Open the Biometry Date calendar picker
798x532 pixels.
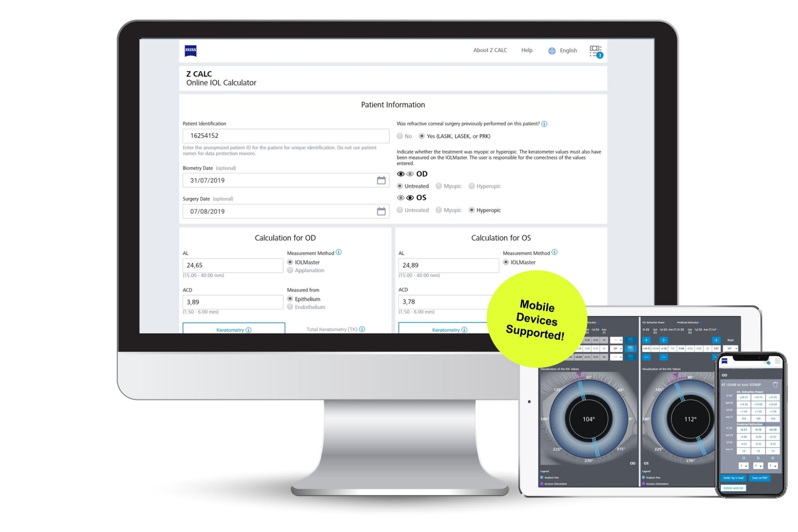click(x=381, y=180)
